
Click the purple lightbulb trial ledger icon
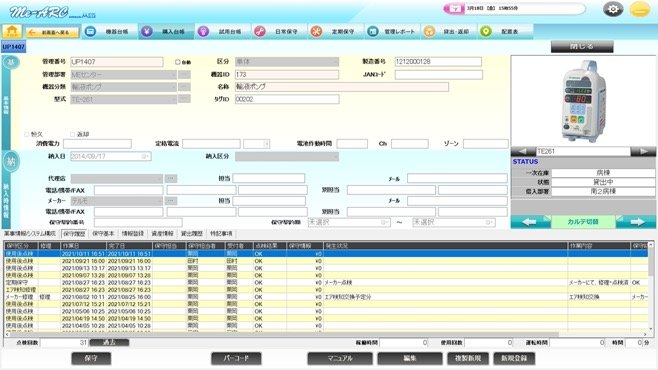(x=203, y=31)
